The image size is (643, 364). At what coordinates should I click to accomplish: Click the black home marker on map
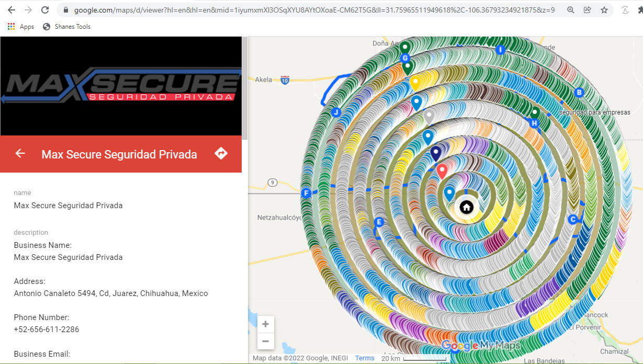click(x=466, y=208)
